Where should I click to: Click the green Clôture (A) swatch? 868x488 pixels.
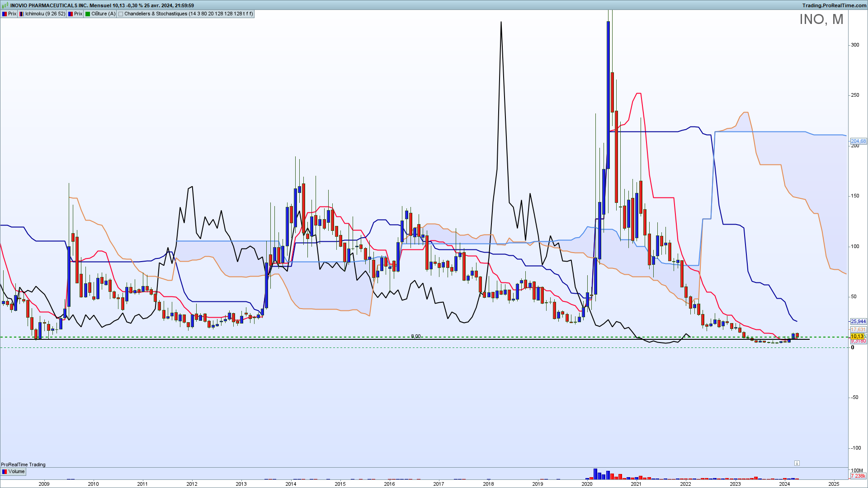pos(88,14)
